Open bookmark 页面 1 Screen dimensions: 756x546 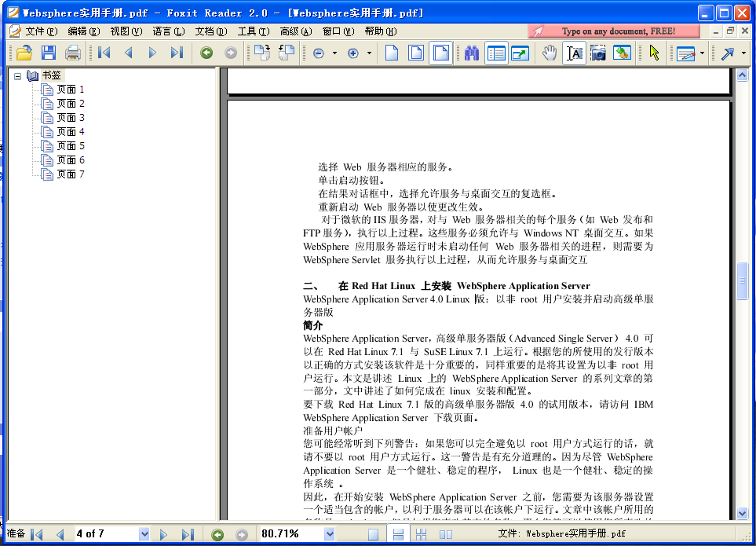(x=71, y=90)
